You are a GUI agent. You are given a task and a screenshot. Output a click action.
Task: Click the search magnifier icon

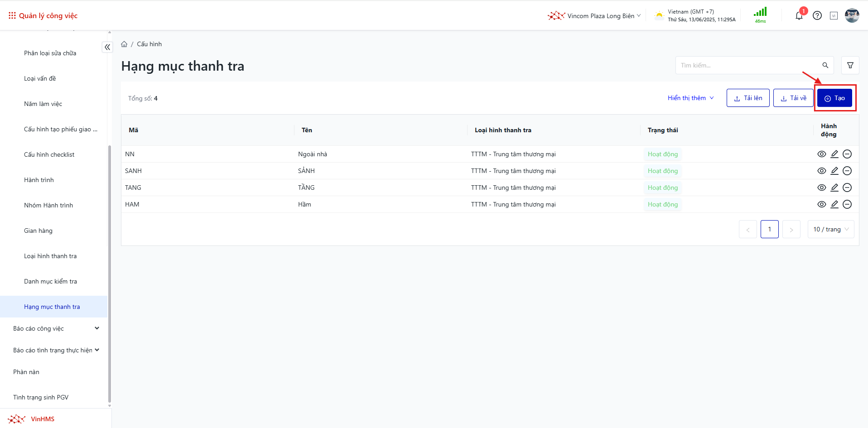click(x=825, y=65)
